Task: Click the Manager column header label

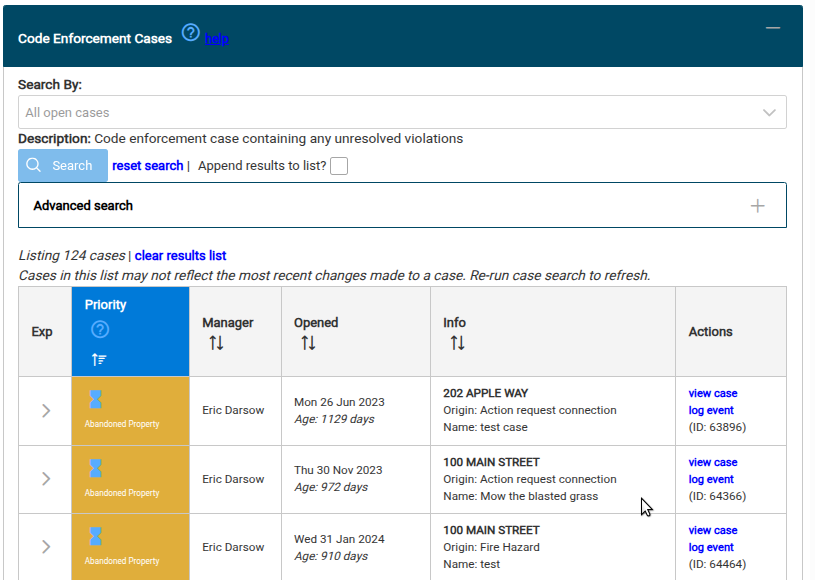Action: (x=228, y=323)
